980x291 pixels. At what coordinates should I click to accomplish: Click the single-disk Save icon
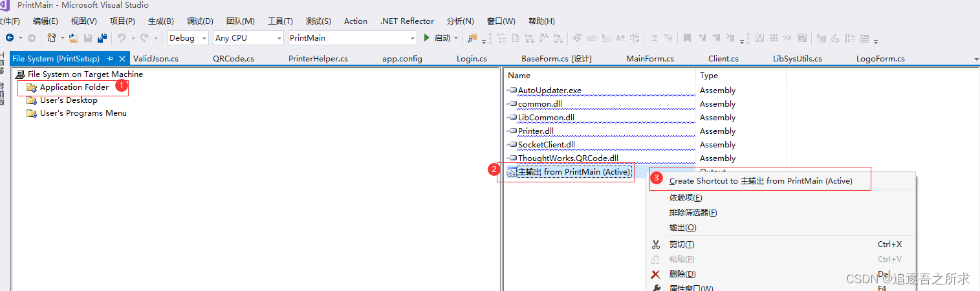point(88,38)
